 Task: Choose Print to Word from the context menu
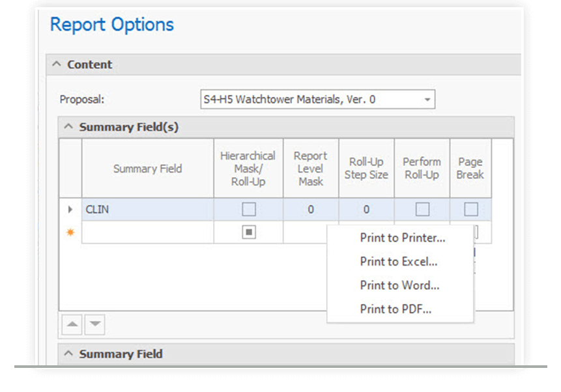pyautogui.click(x=399, y=285)
